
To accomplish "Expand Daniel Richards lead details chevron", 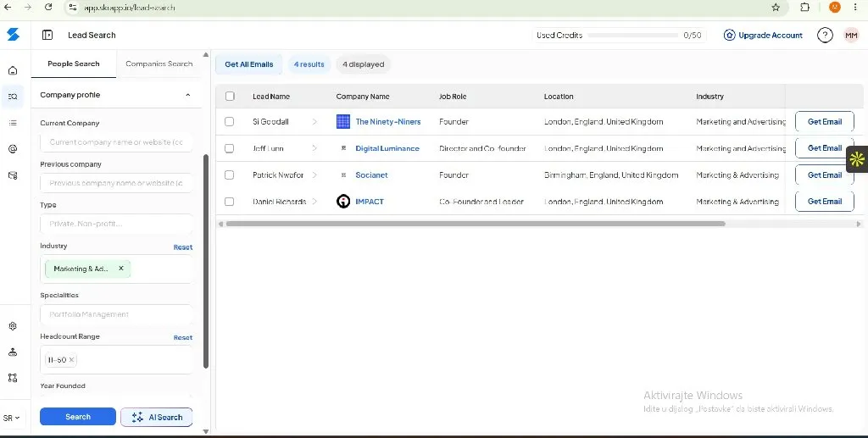I will [314, 202].
